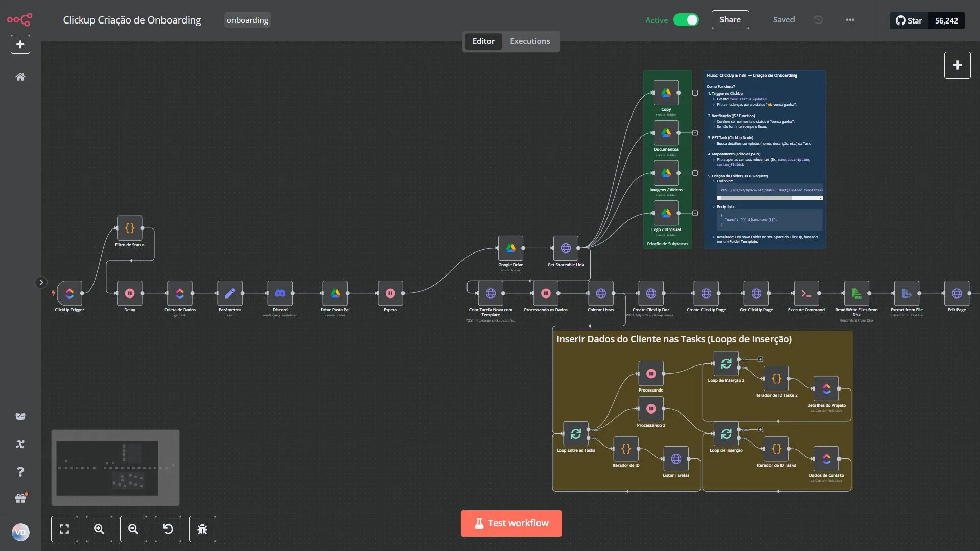980x551 pixels.
Task: Open the Create ClickUp Page node
Action: coord(706,293)
